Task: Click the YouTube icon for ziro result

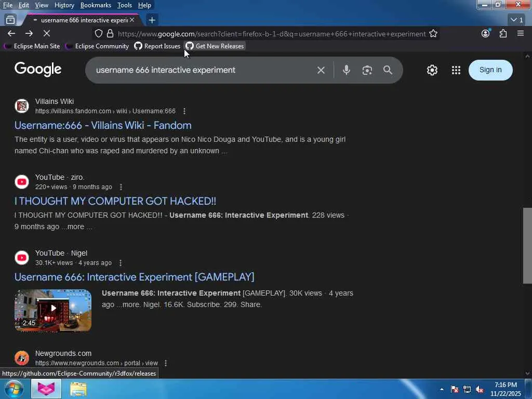Action: (x=22, y=182)
